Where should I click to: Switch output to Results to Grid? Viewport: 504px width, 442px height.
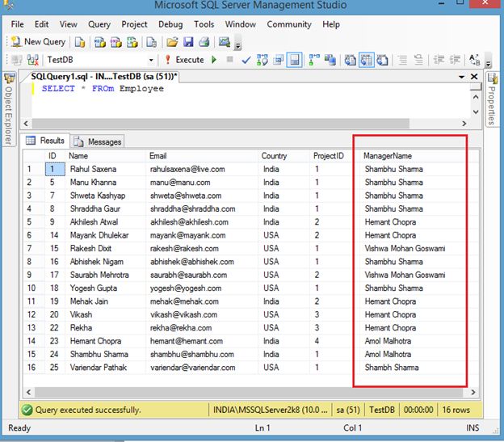pos(367,60)
